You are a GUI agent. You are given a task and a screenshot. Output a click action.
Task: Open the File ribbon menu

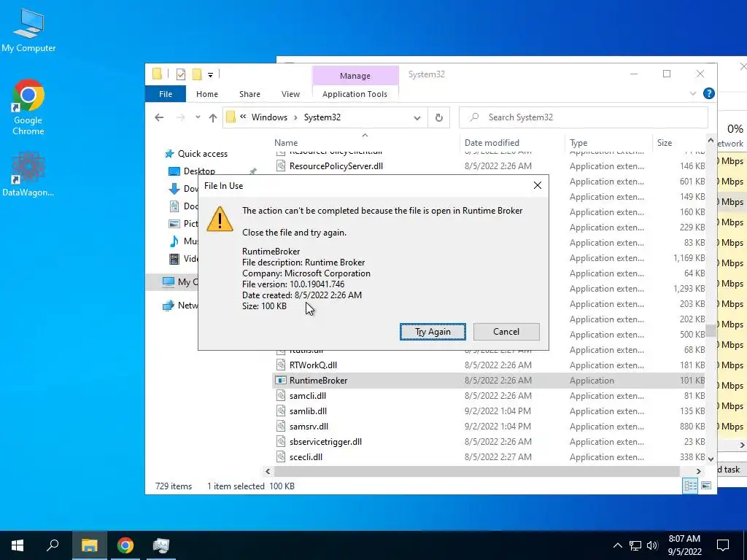pyautogui.click(x=166, y=94)
